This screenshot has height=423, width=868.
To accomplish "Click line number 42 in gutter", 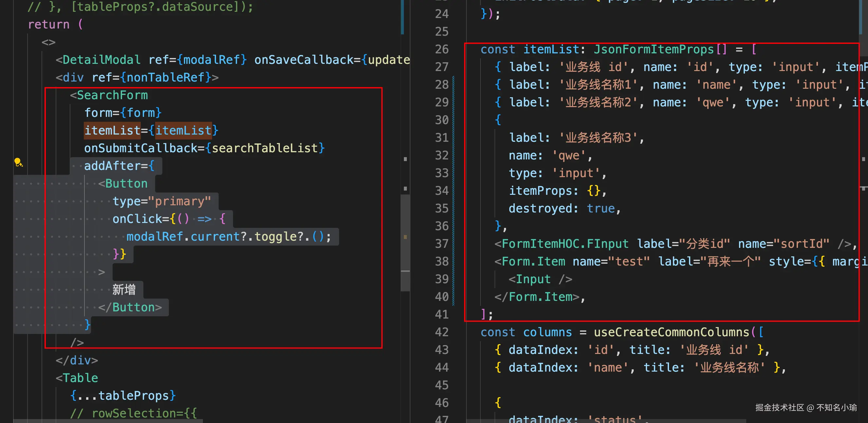I will click(442, 332).
